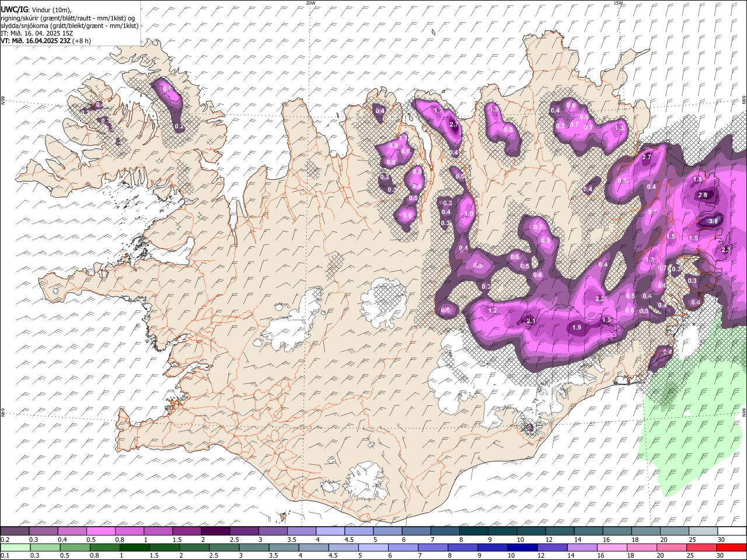Pick the lower scale swatch labeled 4.5

pos(343,547)
